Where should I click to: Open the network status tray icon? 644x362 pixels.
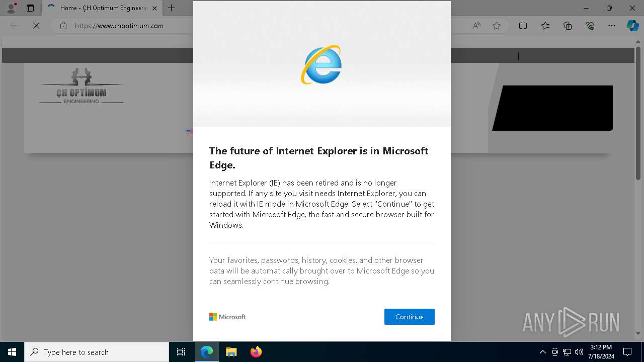[x=567, y=352]
